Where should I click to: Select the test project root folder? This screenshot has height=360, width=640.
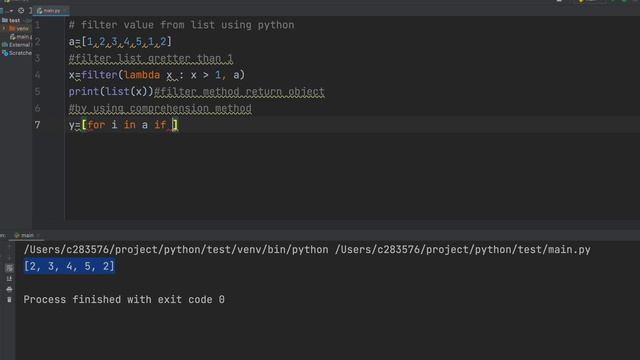pyautogui.click(x=11, y=20)
